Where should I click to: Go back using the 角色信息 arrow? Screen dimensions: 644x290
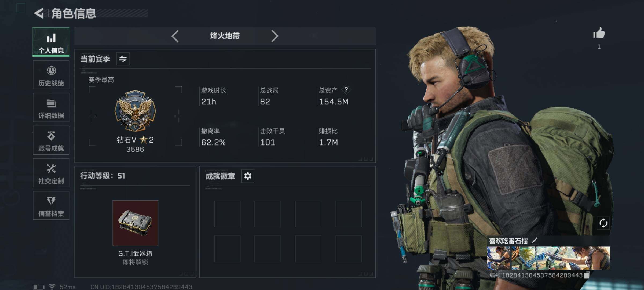(39, 13)
